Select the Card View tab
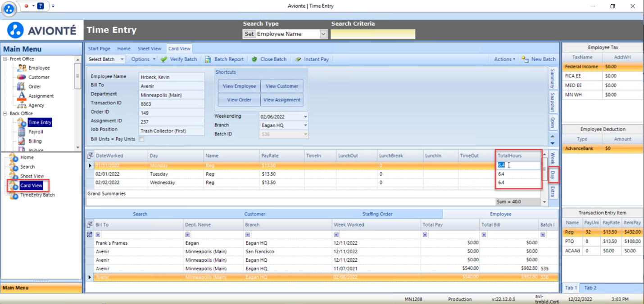The image size is (644, 304). tap(179, 49)
